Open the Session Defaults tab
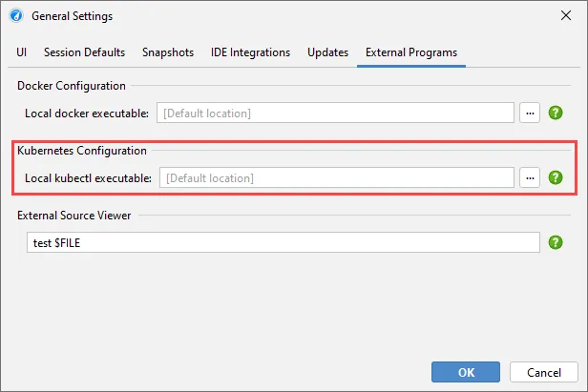The height and width of the screenshot is (392, 588). (84, 52)
